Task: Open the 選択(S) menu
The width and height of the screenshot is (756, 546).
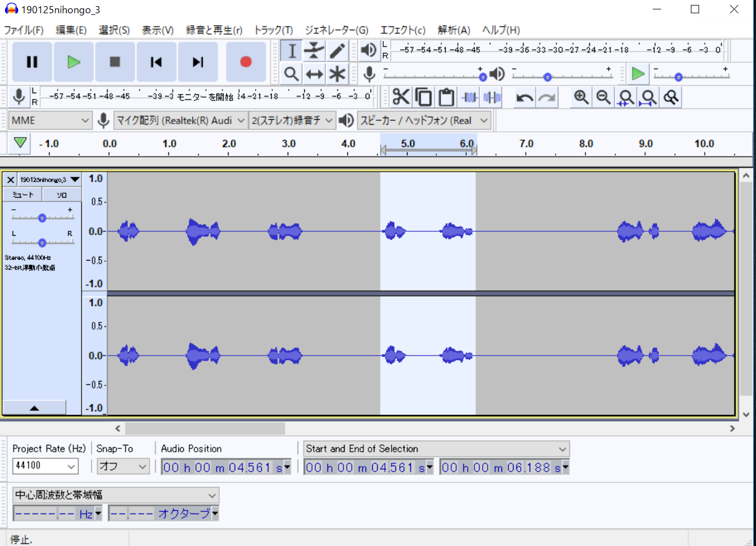Action: coord(114,30)
